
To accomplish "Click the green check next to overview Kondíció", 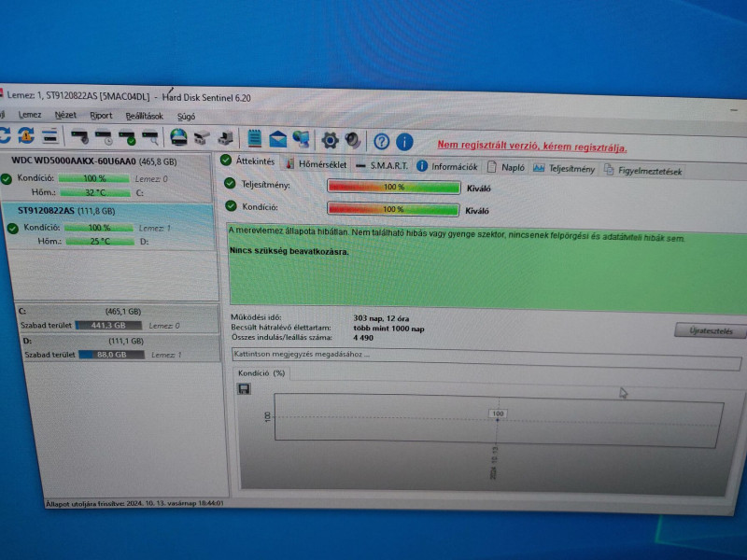I will pos(231,205).
